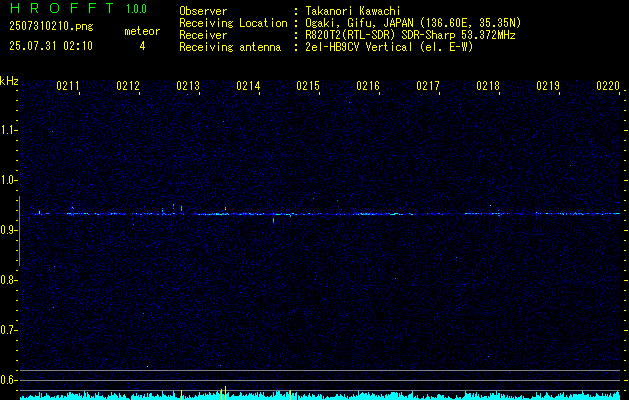Screen dimensions: 629x400
Task: Click the 0218 time label
Action: (x=488, y=86)
